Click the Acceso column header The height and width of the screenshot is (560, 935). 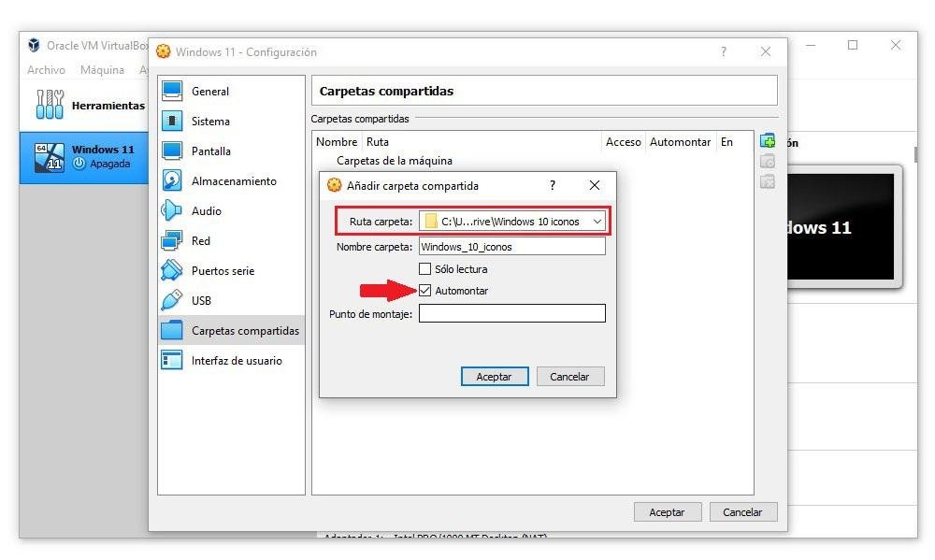(623, 142)
